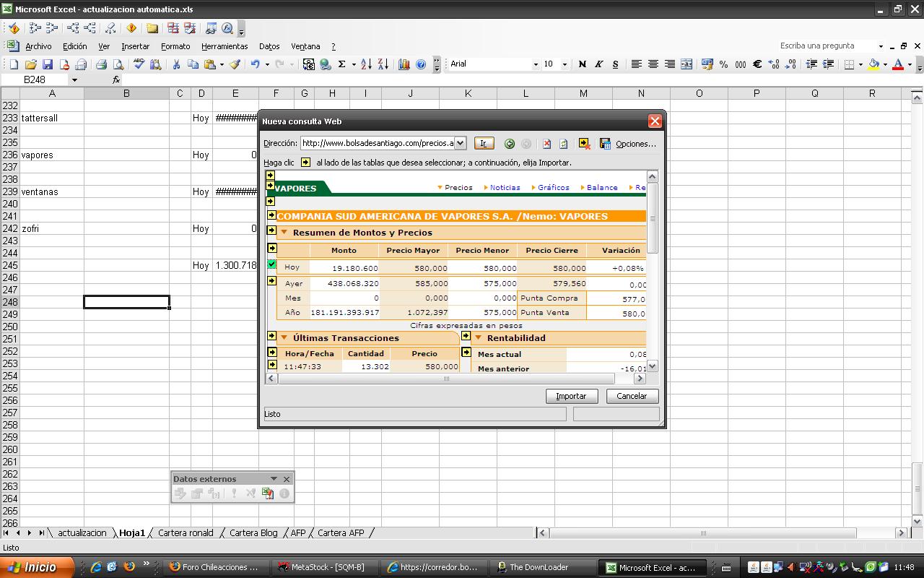Open Print Preview from the standard toolbar
The width and height of the screenshot is (924, 578).
point(118,64)
